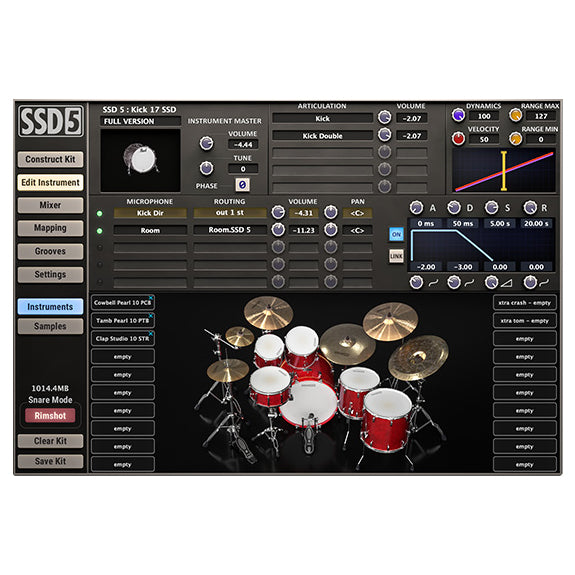The height and width of the screenshot is (575, 575).
Task: Adjust the Instrument Master tune knob
Action: [x=206, y=168]
